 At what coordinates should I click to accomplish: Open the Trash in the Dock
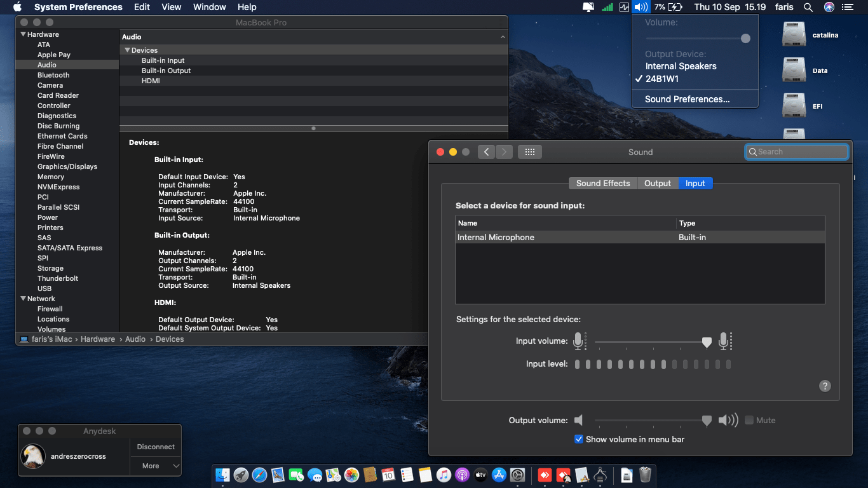pos(645,475)
